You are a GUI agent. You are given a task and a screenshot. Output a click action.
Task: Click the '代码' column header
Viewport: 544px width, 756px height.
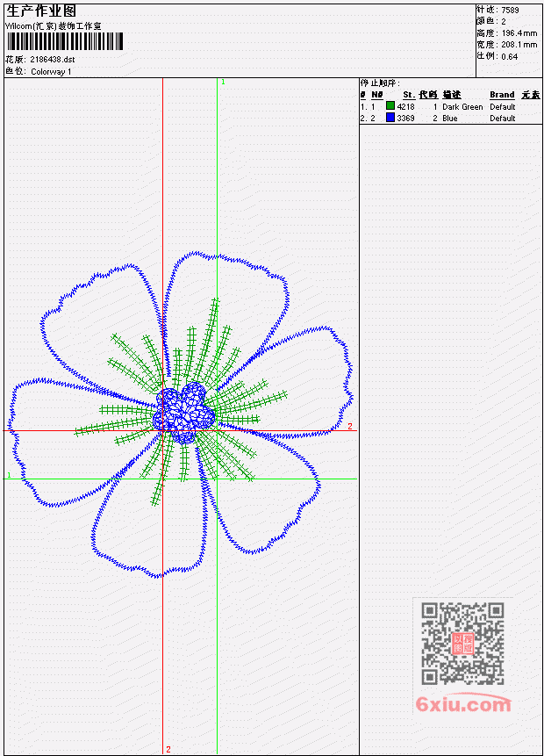[x=428, y=95]
